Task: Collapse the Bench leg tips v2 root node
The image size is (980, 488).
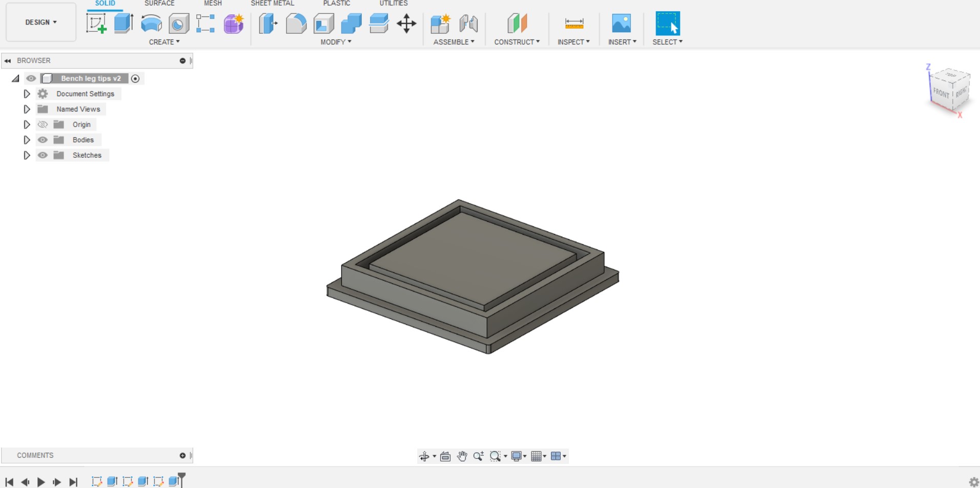Action: point(16,78)
